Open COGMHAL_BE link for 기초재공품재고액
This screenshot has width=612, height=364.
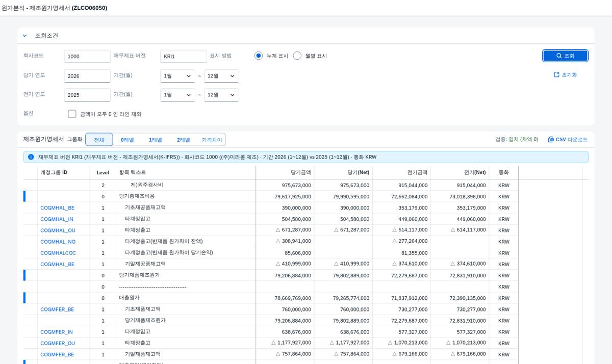[57, 208]
